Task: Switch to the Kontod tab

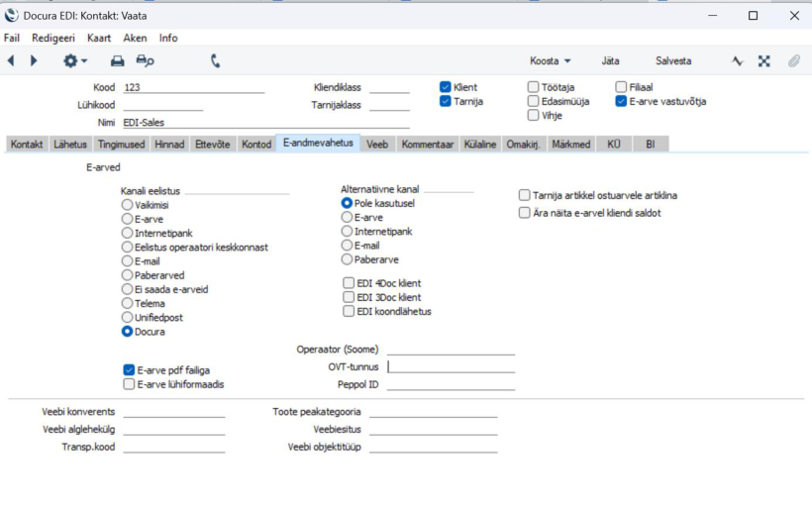Action: click(x=256, y=144)
